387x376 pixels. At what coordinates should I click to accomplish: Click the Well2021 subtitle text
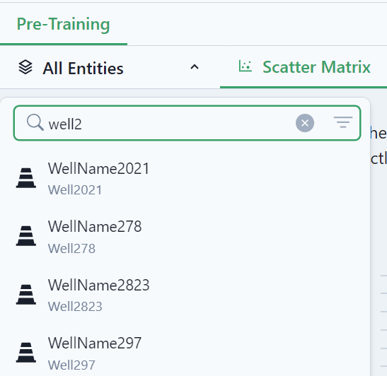[x=75, y=190]
